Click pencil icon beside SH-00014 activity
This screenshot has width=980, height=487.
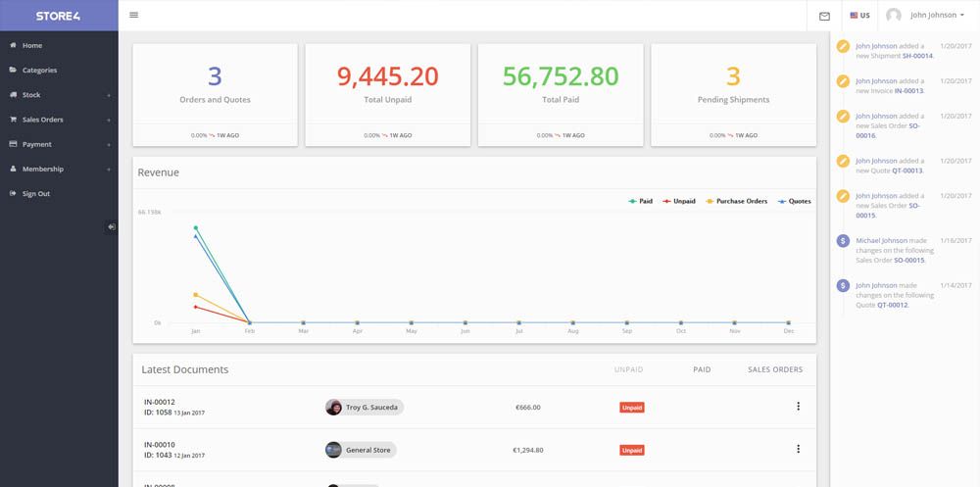point(843,46)
